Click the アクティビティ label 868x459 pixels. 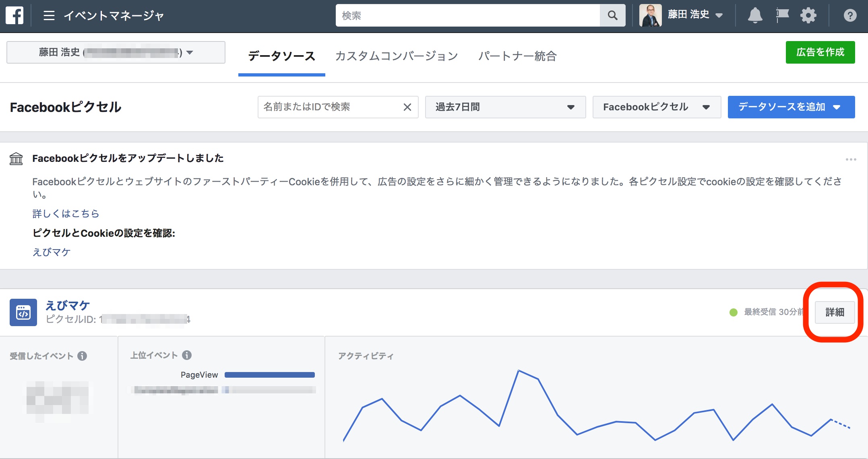(366, 356)
